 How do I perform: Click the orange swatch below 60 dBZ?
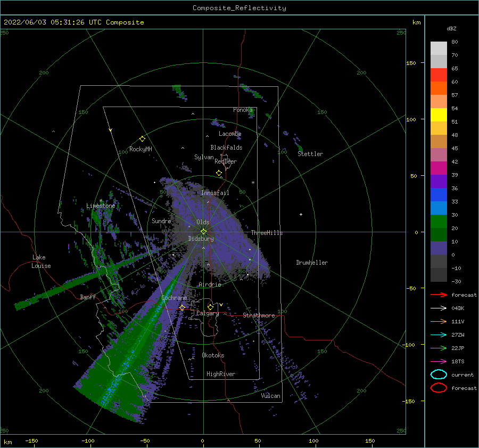click(439, 88)
